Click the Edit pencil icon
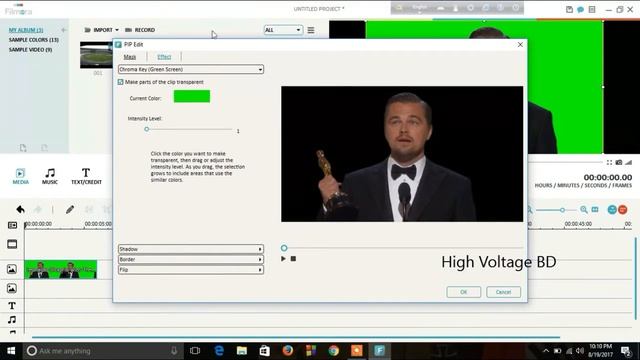This screenshot has height=360, width=640. 70,210
